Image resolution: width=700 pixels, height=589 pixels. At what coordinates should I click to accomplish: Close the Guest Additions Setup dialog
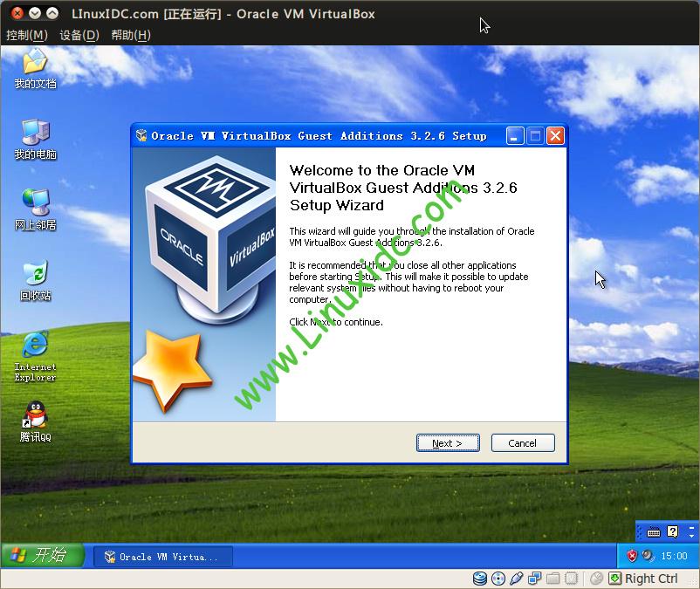click(555, 136)
